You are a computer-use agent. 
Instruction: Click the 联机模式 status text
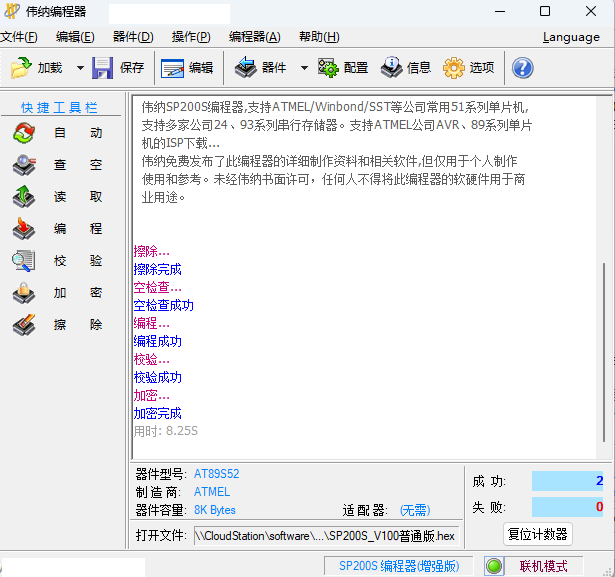[x=544, y=566]
